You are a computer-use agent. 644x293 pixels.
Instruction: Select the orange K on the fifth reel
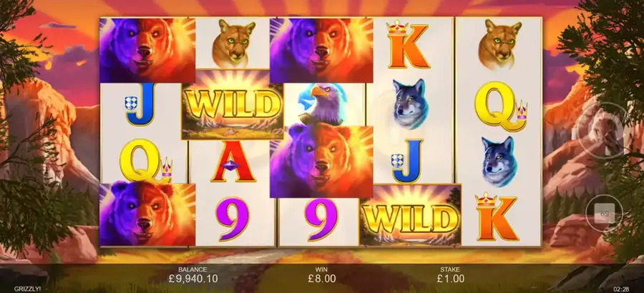497,217
